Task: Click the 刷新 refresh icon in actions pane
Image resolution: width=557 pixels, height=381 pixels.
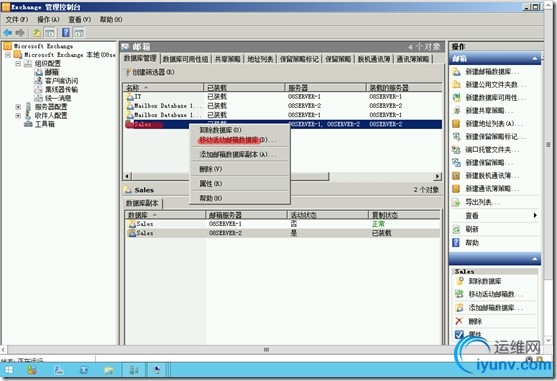Action: 456,229
